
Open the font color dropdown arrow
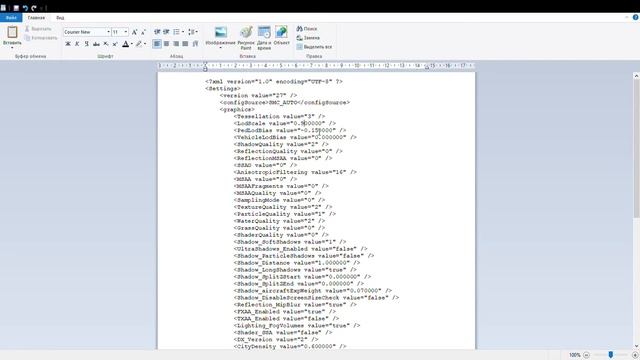132,44
